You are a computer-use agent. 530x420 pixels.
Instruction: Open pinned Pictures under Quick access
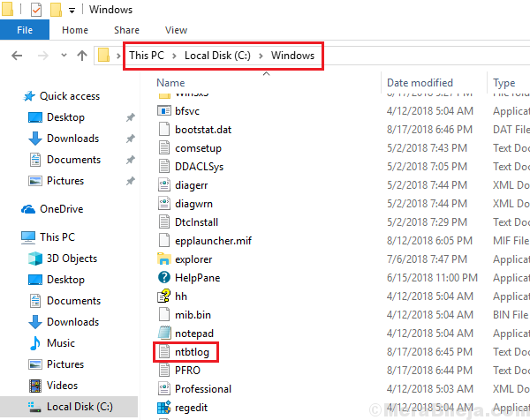click(x=65, y=181)
